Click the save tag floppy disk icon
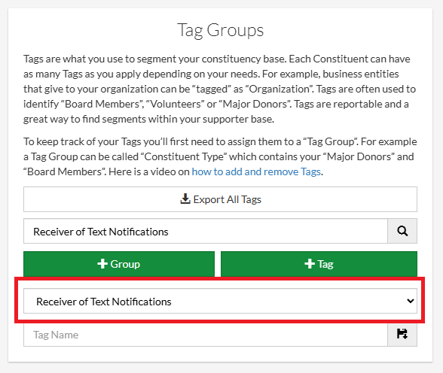Screen dimensions: 443x373 point(402,334)
